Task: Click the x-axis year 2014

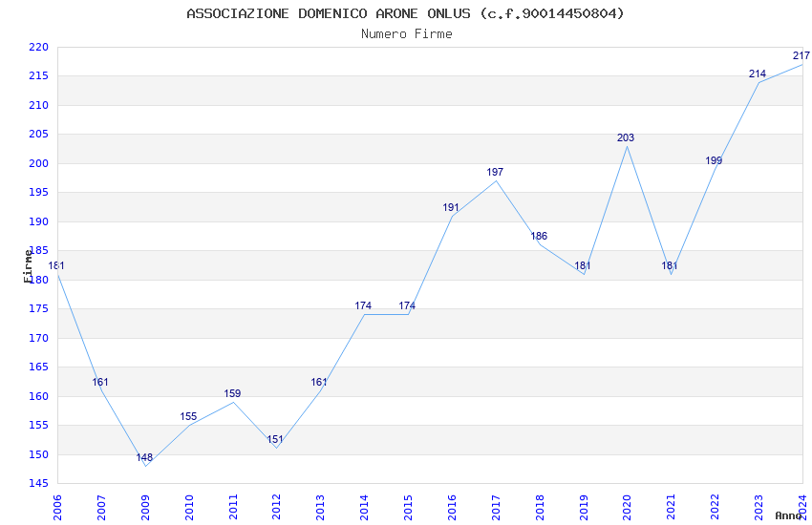Action: [365, 508]
